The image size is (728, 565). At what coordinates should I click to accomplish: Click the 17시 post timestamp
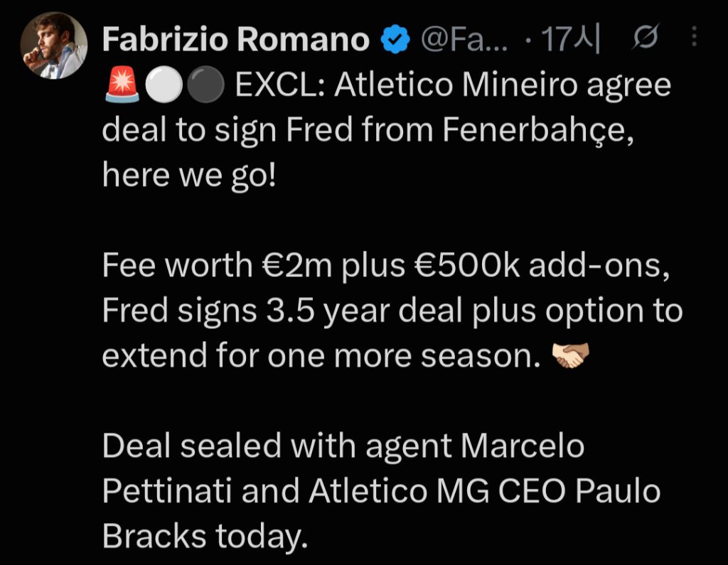pyautogui.click(x=571, y=39)
